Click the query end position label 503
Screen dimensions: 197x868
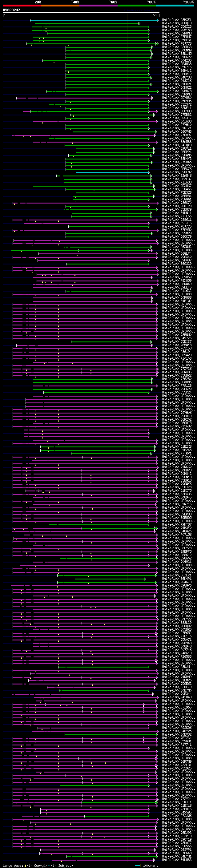pos(155,15)
